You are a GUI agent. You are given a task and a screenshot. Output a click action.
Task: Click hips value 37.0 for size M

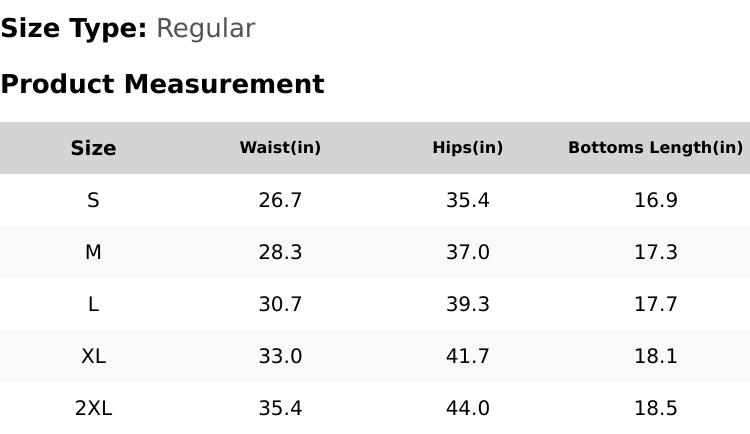coord(467,252)
